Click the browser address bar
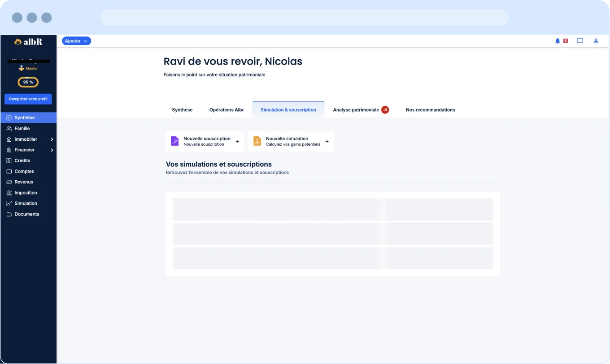The width and height of the screenshot is (610, 364). [305, 18]
